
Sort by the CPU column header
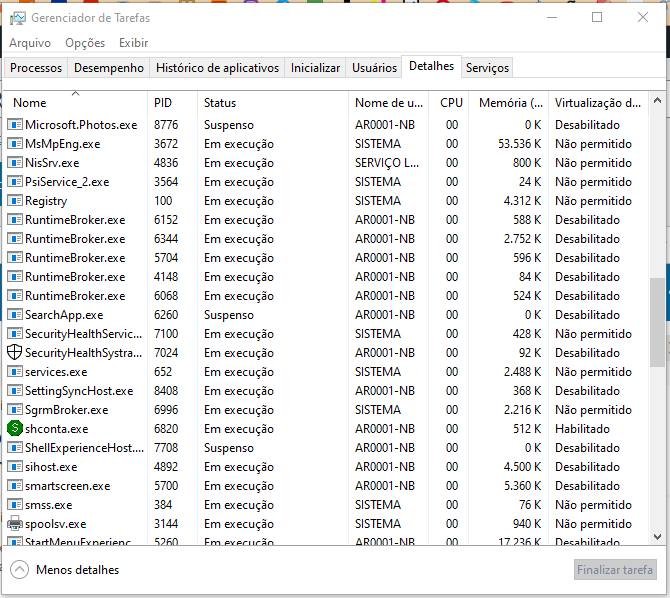pyautogui.click(x=449, y=103)
